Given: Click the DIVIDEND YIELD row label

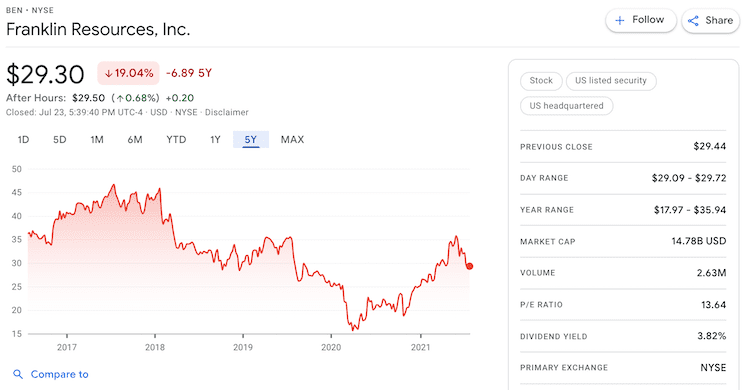Looking at the screenshot, I should click(x=554, y=336).
